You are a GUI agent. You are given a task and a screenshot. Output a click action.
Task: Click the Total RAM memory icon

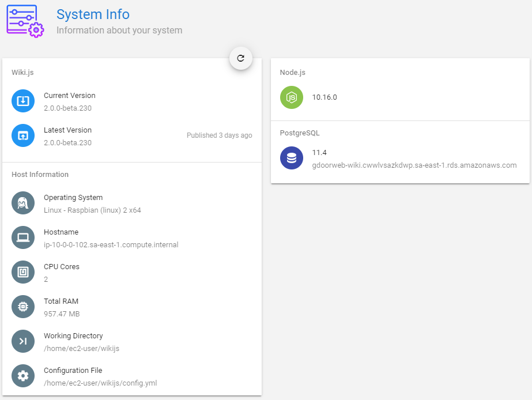click(23, 307)
